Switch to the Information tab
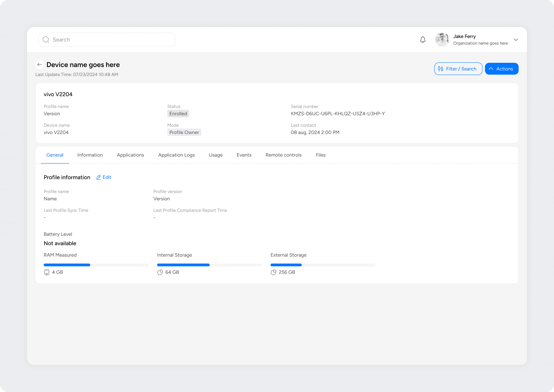Viewport: 554px width, 392px height. click(90, 155)
